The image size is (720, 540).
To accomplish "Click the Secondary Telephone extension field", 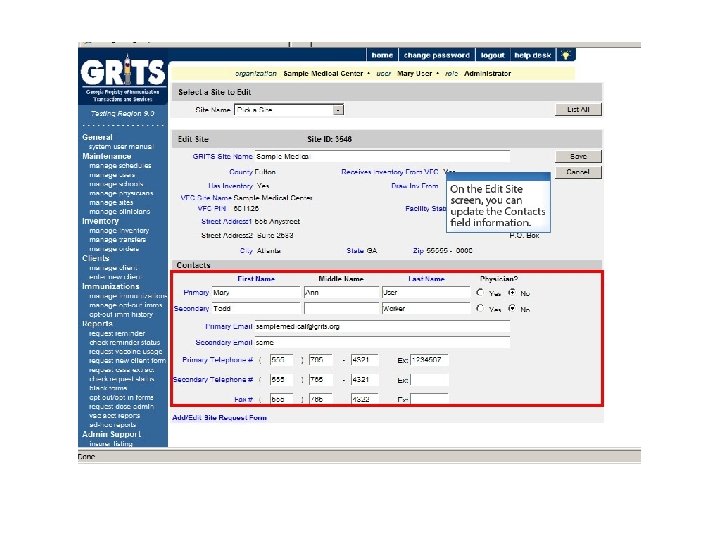I will [429, 380].
